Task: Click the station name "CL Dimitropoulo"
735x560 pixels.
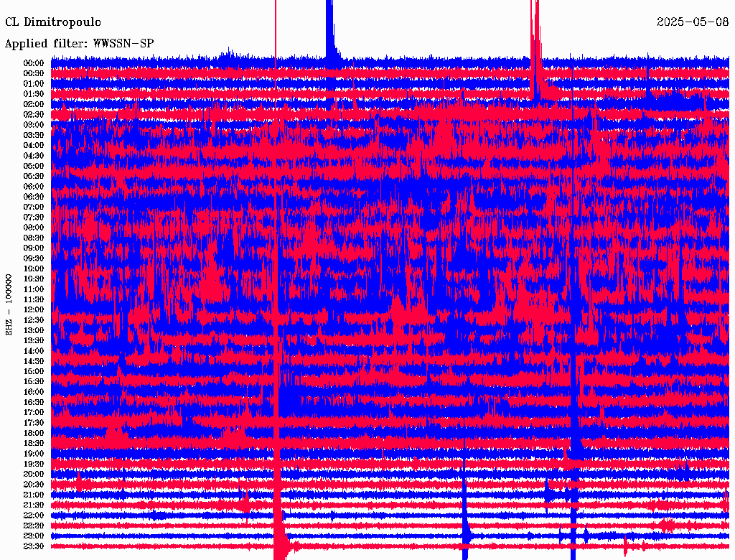Action: click(x=53, y=22)
